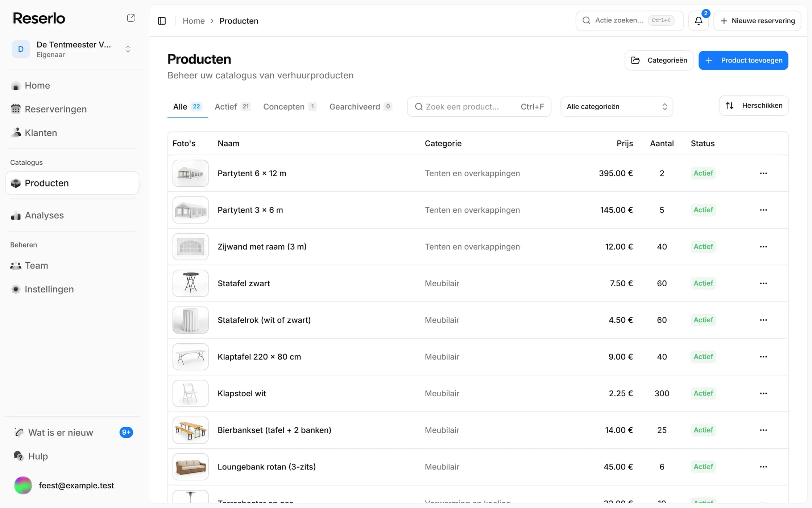
Task: Switch to the Concepten tab
Action: [290, 107]
